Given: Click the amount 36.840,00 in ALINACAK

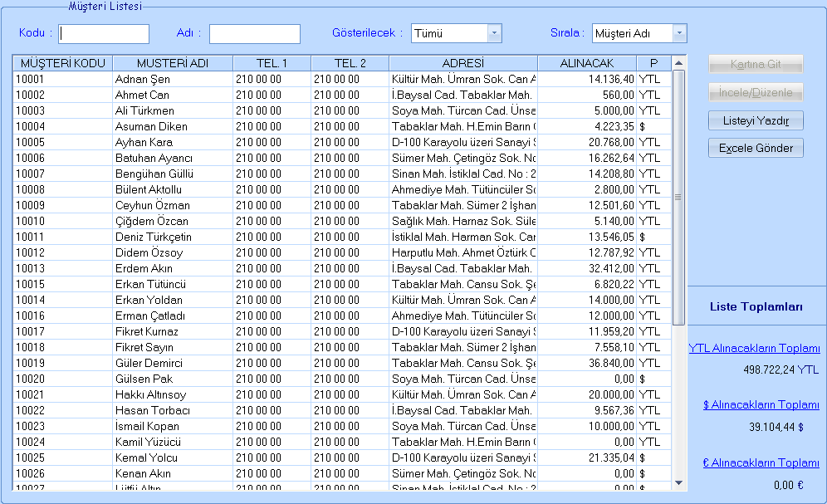Looking at the screenshot, I should point(611,363).
